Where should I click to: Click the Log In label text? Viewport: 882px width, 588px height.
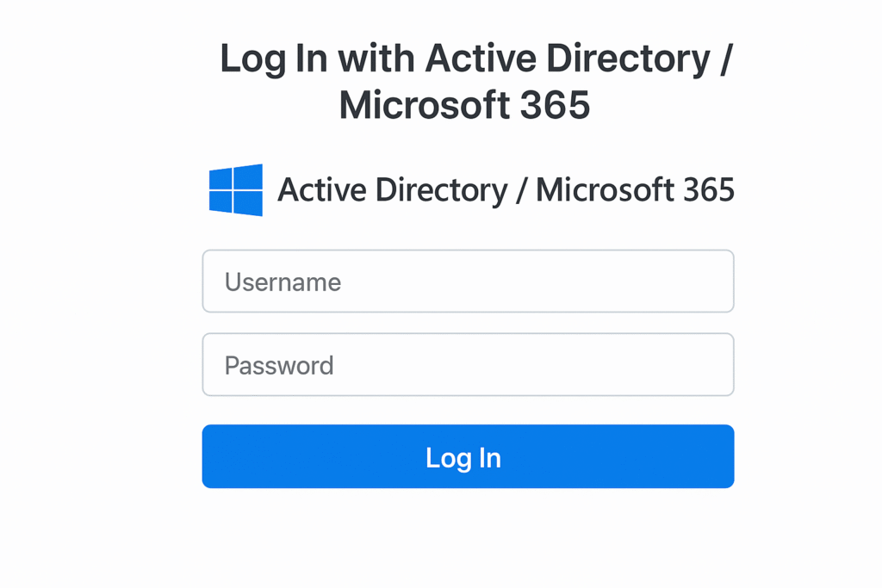tap(463, 458)
